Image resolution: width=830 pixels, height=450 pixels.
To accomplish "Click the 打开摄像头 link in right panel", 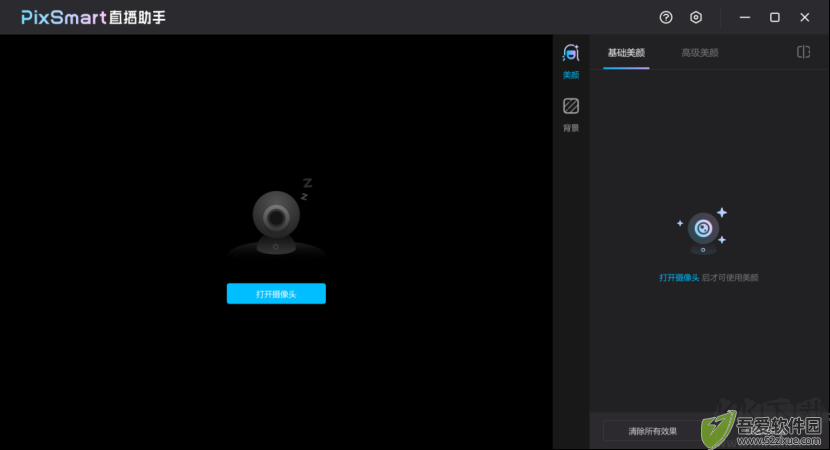I will point(679,277).
